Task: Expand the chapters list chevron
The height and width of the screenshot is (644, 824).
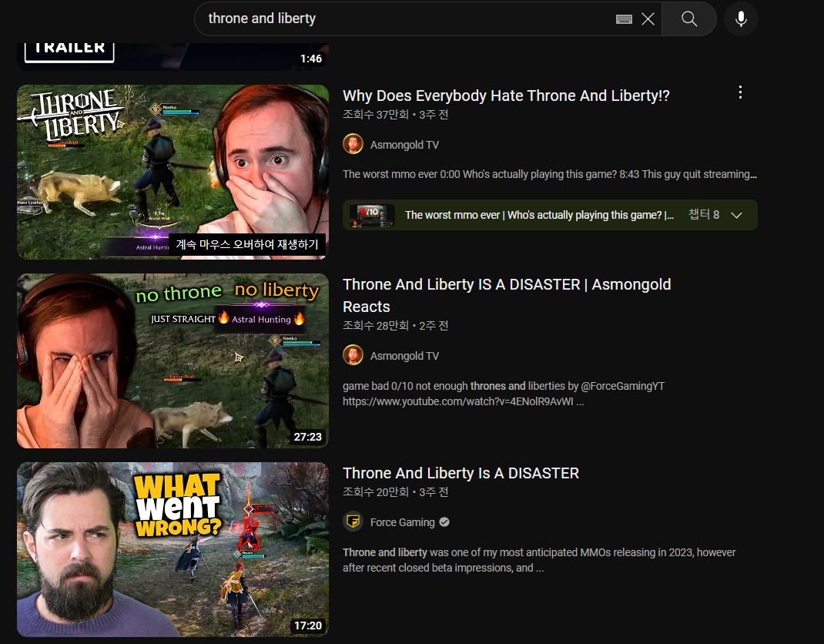Action: coord(736,215)
